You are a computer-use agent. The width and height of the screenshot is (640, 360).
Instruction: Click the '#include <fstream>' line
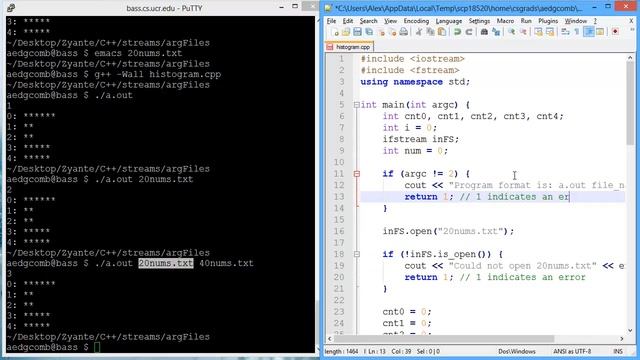point(410,70)
